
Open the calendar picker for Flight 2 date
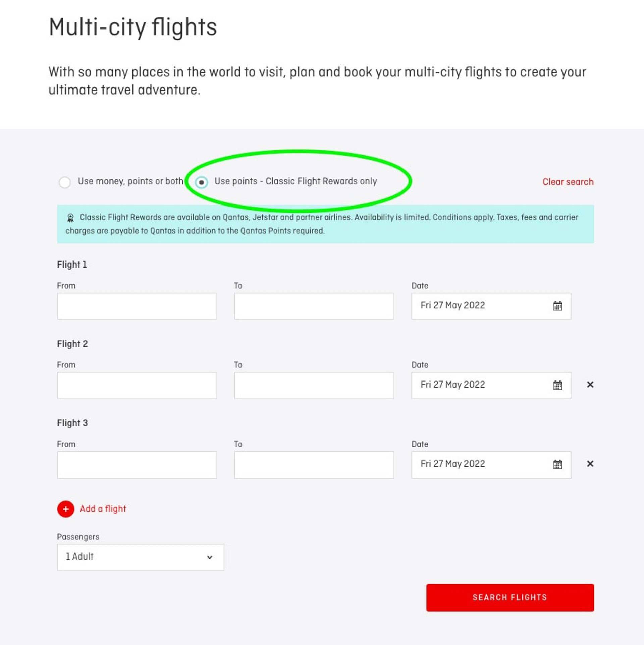point(558,385)
